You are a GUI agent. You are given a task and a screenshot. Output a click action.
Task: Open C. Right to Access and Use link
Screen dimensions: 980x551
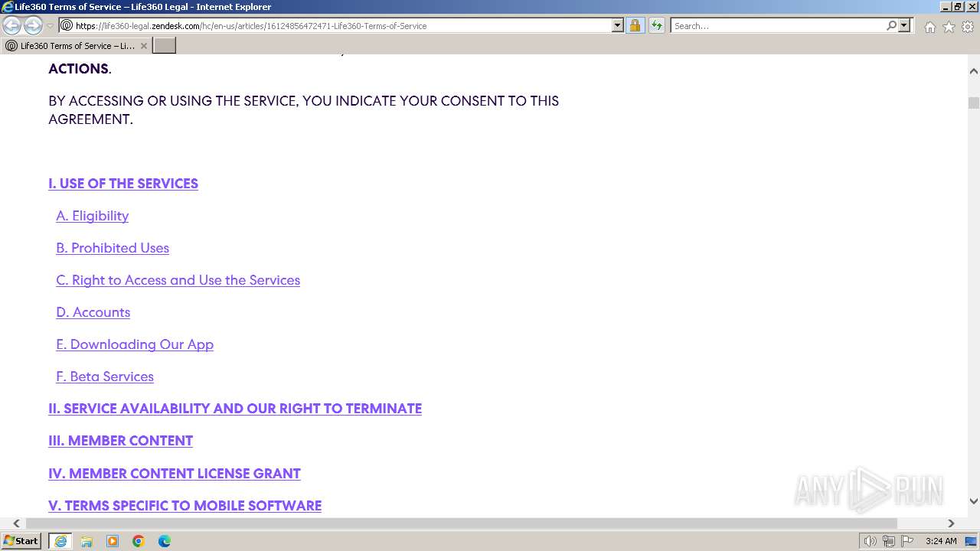pos(178,280)
